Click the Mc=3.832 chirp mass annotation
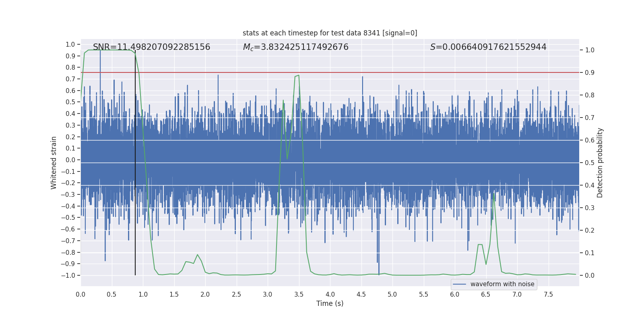Image resolution: width=644 pixels, height=322 pixels. (296, 47)
